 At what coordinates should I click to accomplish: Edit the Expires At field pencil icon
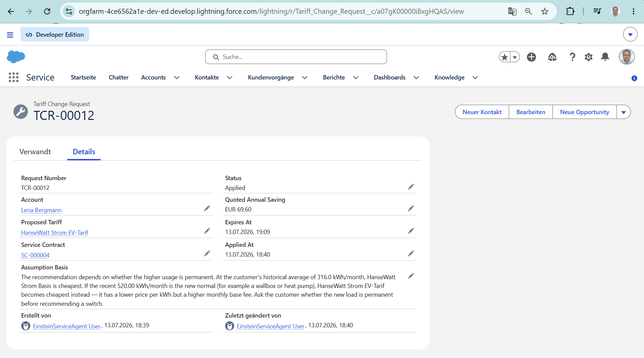411,231
